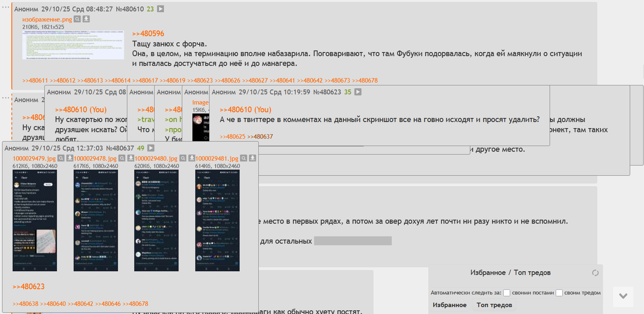Click the download icon beside 1000029479.jpg

[70, 158]
